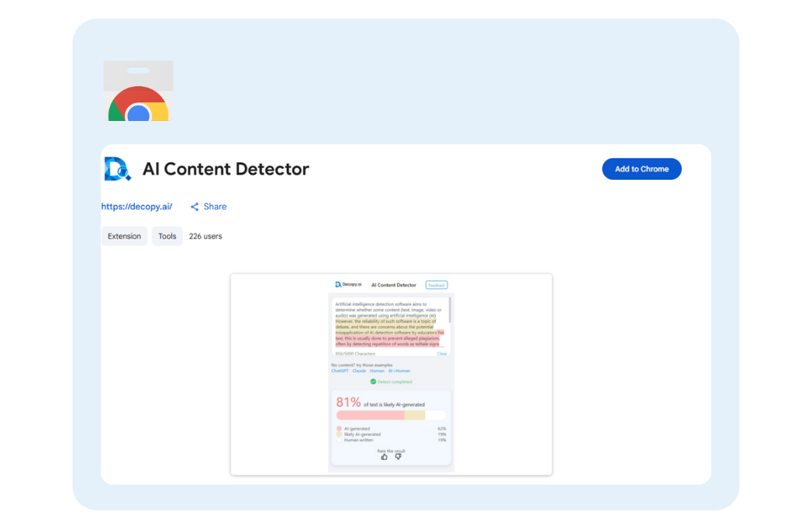Screen dimensions: 812x529
Task: Select the Tools category tag
Action: tap(168, 237)
